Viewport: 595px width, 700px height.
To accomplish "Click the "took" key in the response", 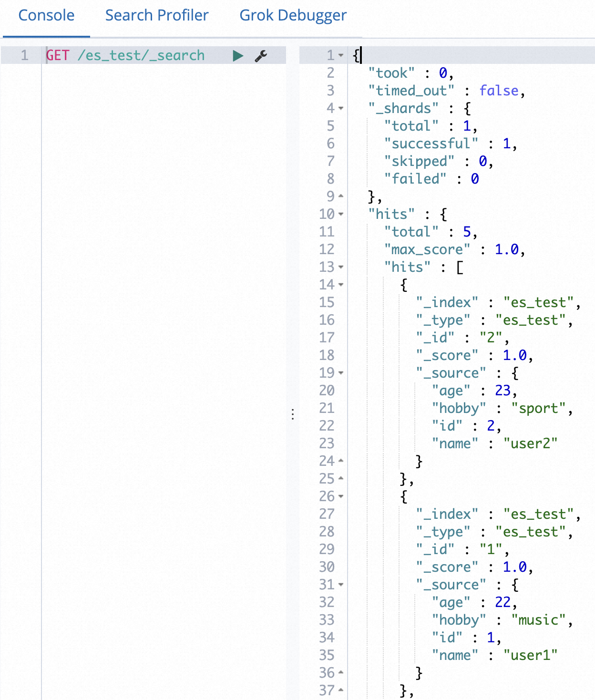I will [391, 73].
